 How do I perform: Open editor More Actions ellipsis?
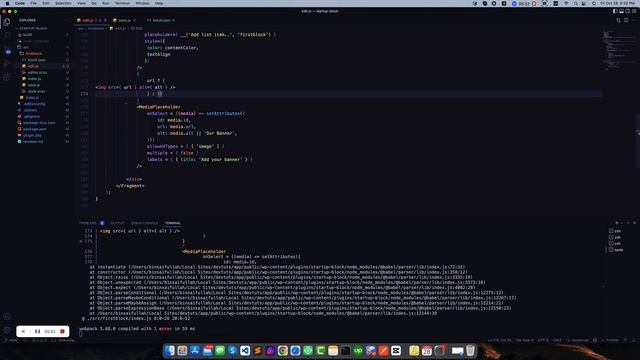(634, 20)
